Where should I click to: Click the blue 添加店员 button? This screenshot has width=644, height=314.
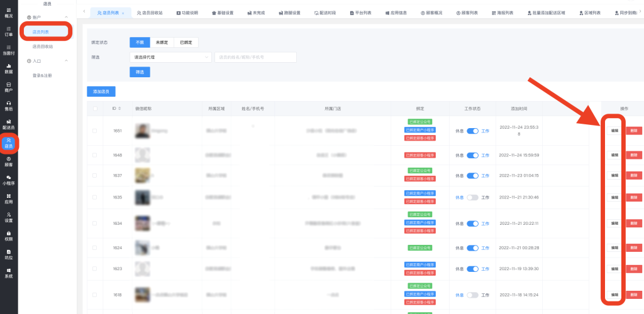tap(101, 92)
